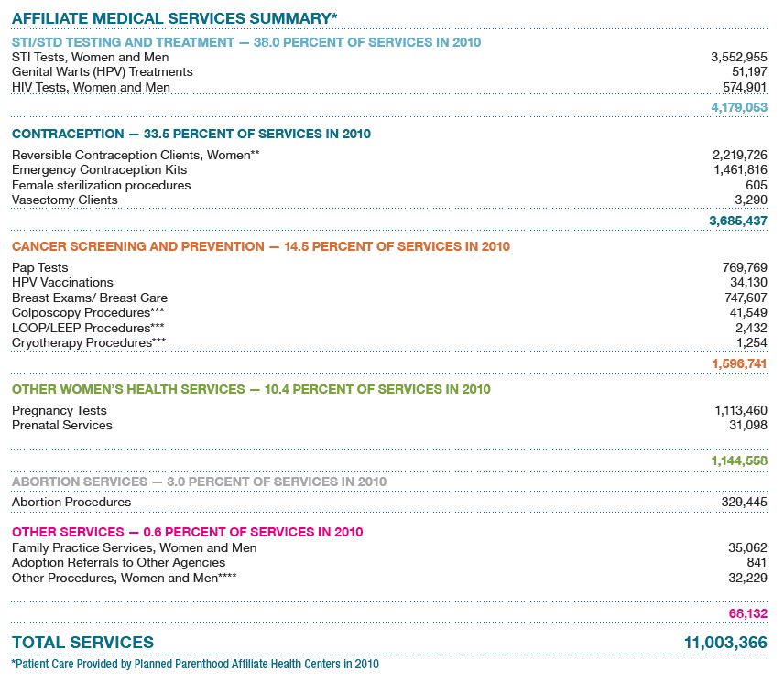Click the Vasectomy Clients row label
Screen dimensions: 784x682
coord(64,200)
